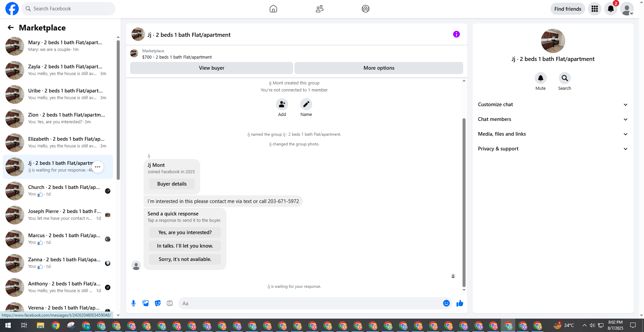Show hidden system tray icons chevron
The height and width of the screenshot is (332, 644).
[x=584, y=325]
